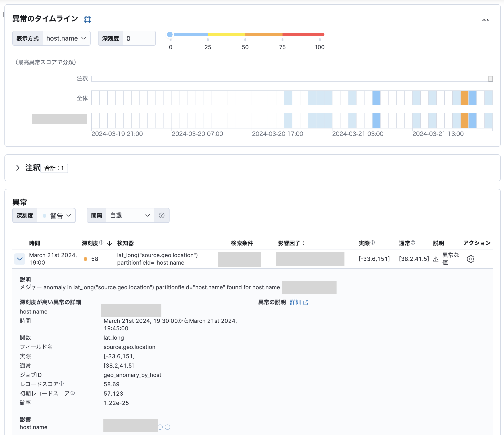Open the three-dot panel options menu

(x=485, y=20)
